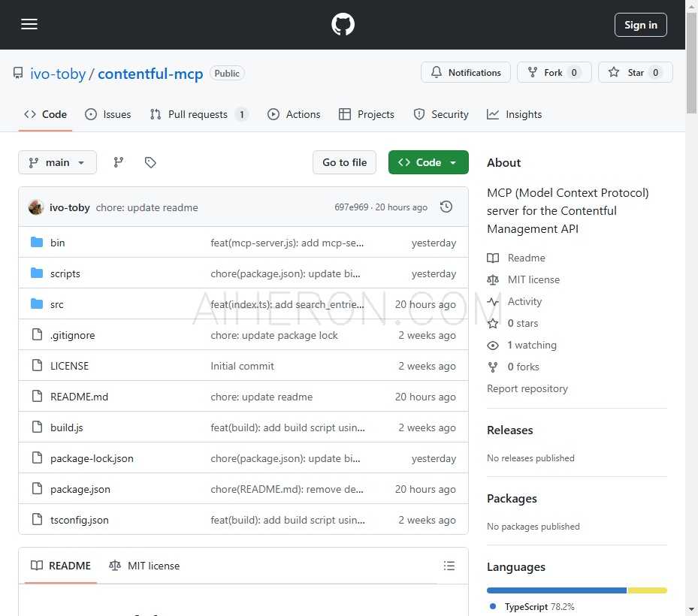Open the src folder

tap(57, 304)
